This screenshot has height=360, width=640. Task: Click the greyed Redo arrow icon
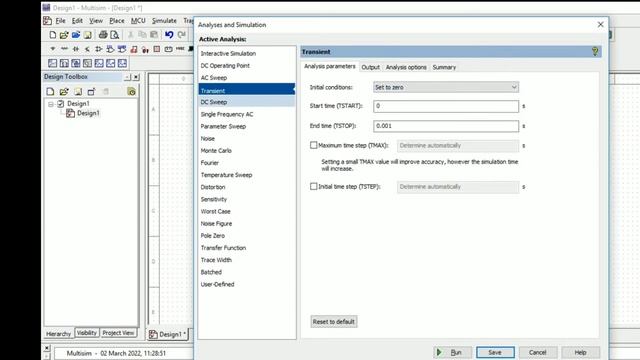[181, 35]
